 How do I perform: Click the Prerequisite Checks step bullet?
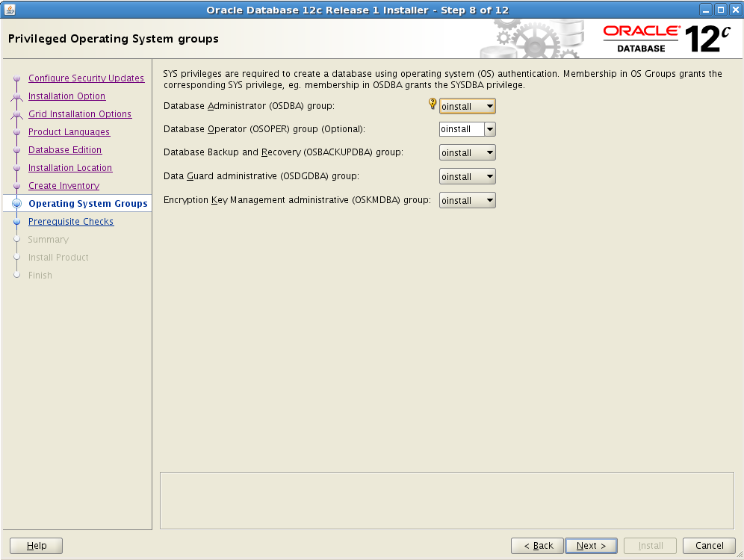pos(17,222)
